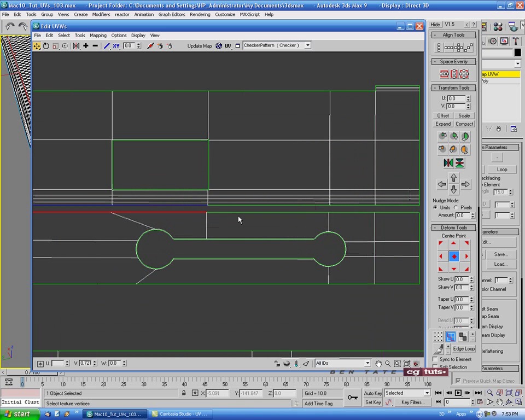Open modifier list dropdown in command panel
This screenshot has height=420, width=525.
(518, 63)
